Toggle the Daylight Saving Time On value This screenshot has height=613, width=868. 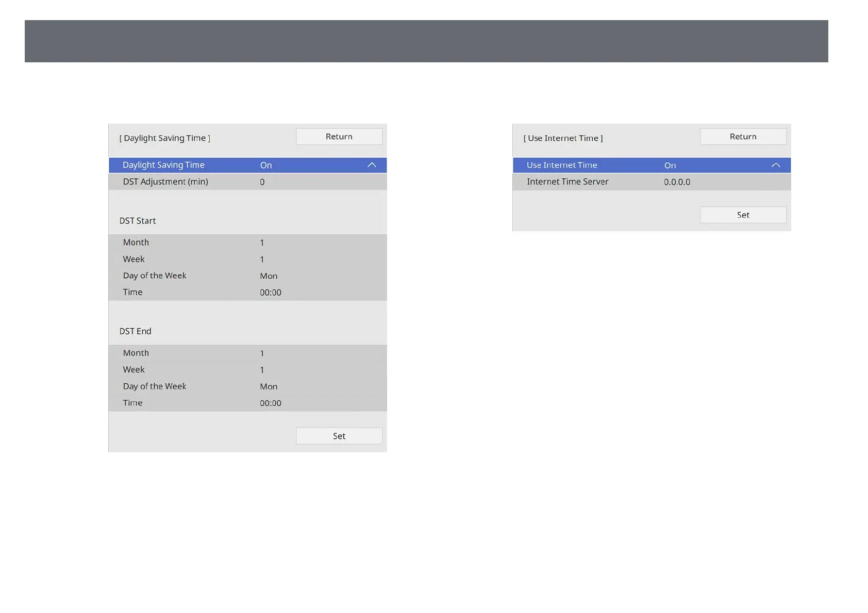266,165
